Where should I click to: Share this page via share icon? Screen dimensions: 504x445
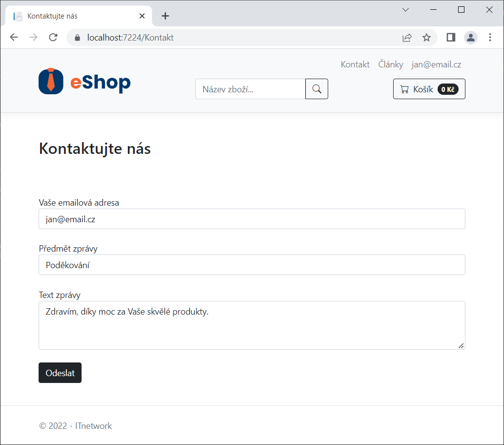pos(407,38)
